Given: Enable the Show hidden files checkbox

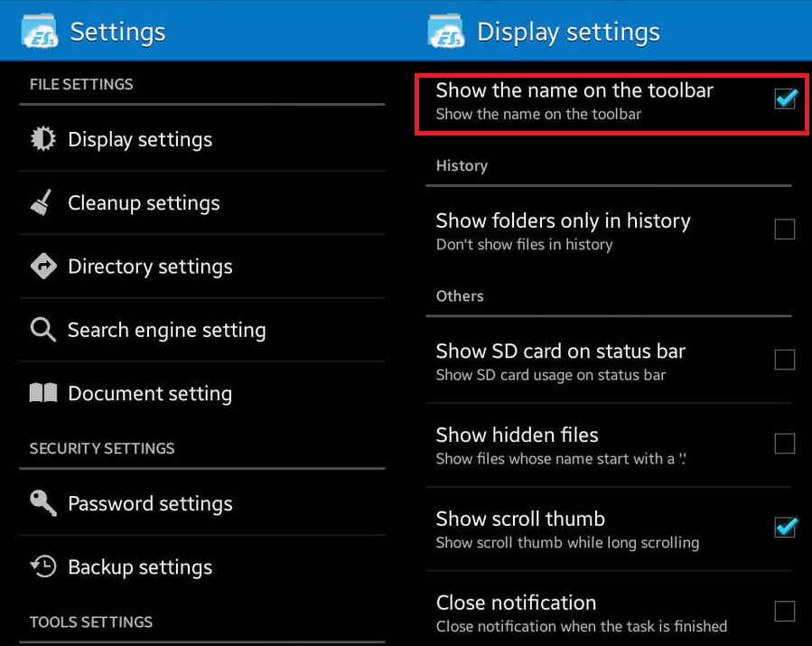Looking at the screenshot, I should pyautogui.click(x=785, y=444).
